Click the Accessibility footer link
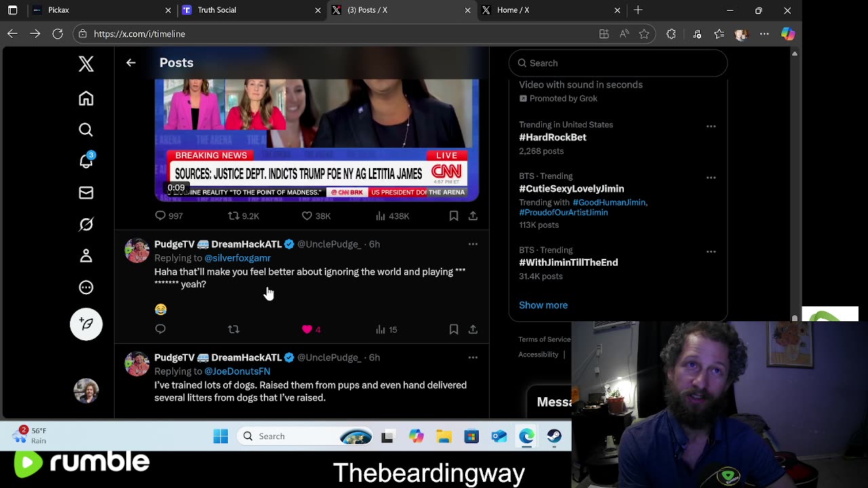868x488 pixels. pos(538,354)
